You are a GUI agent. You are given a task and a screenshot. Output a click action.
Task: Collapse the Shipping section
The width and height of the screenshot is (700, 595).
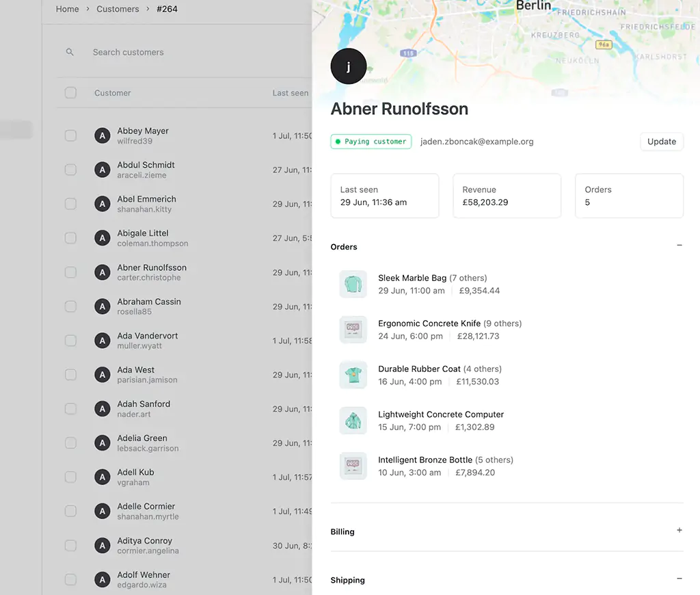pos(679,579)
